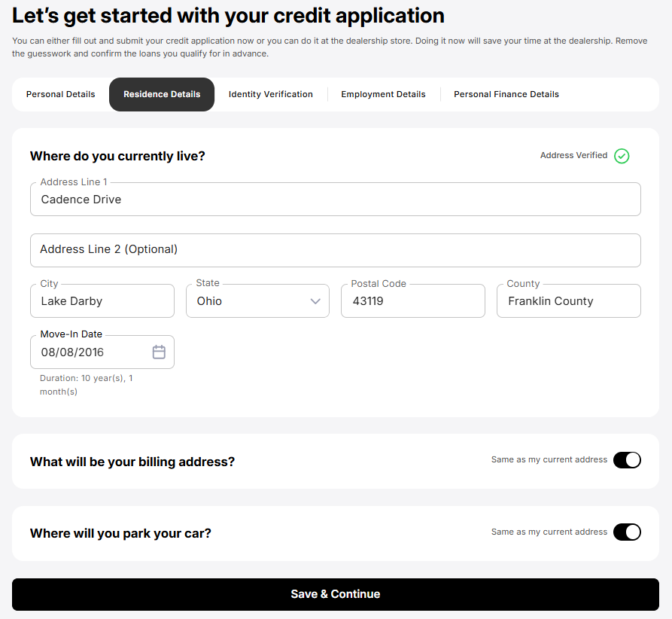Screen dimensions: 672x619
Task: Click the City field with Lake Darby
Action: click(102, 300)
